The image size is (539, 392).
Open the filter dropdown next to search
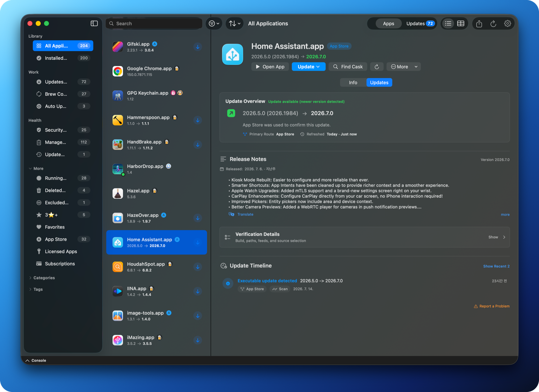click(214, 24)
